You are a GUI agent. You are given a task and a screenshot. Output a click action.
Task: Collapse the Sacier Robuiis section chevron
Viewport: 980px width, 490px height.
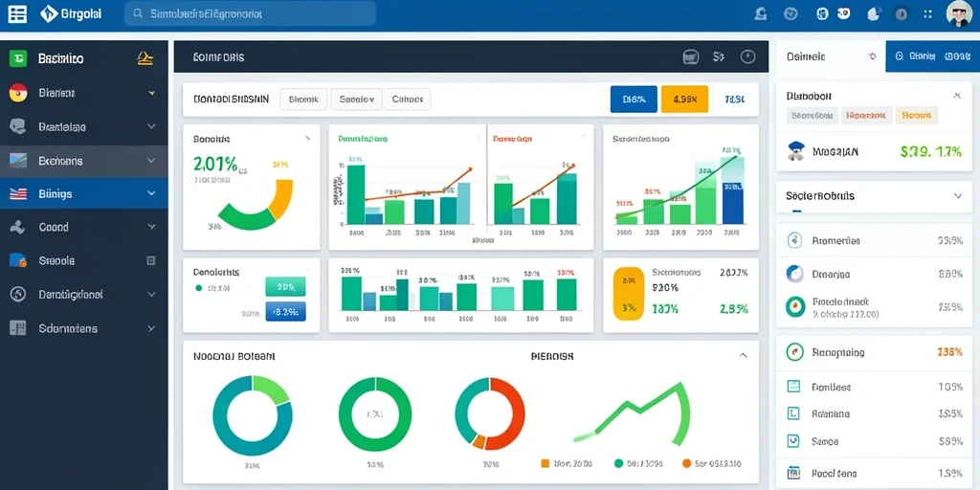coord(957,195)
